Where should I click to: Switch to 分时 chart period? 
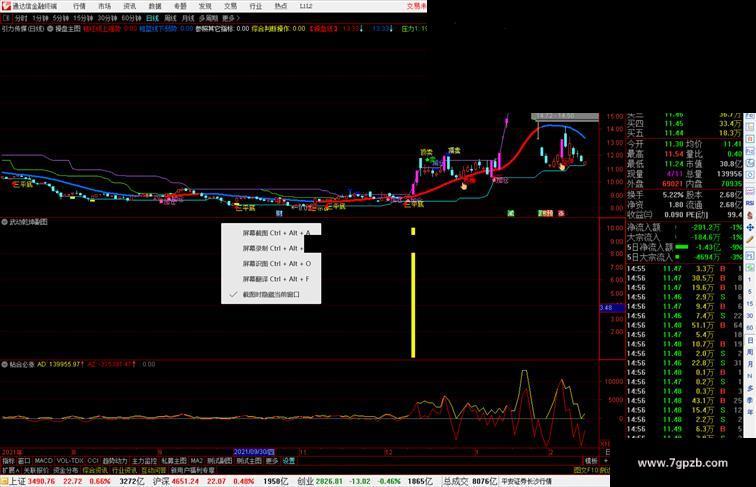tap(21, 18)
